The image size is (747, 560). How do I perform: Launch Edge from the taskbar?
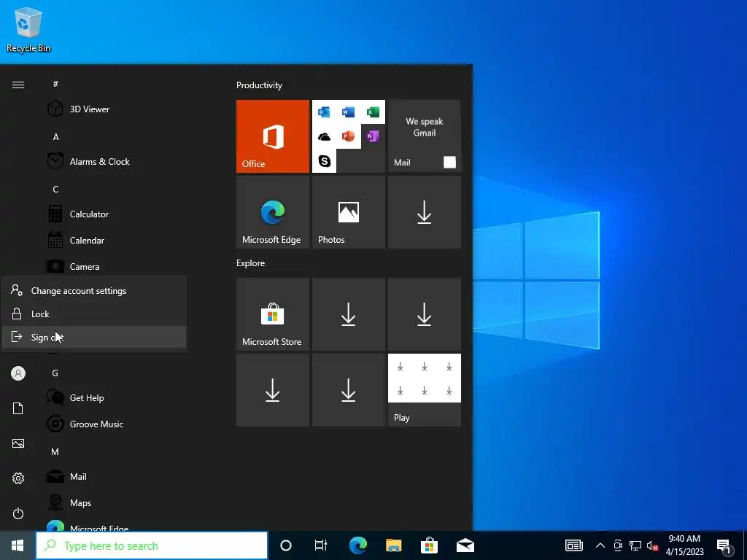[357, 545]
